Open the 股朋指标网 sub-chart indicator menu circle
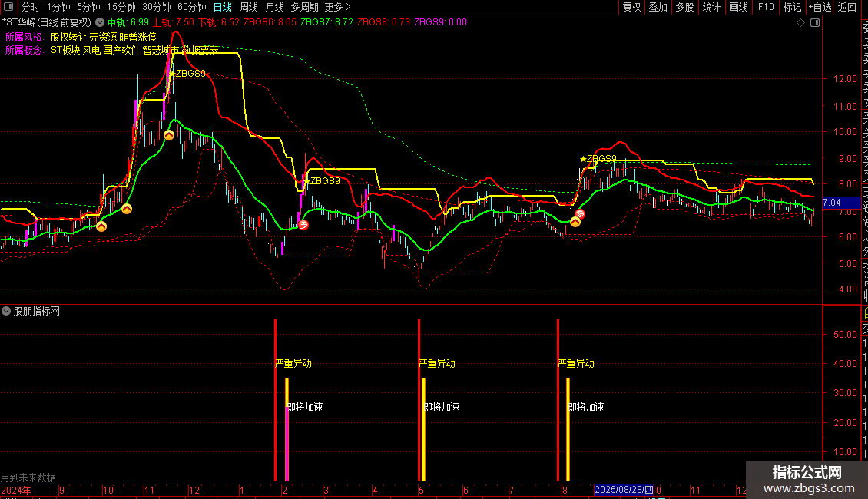 6,311
